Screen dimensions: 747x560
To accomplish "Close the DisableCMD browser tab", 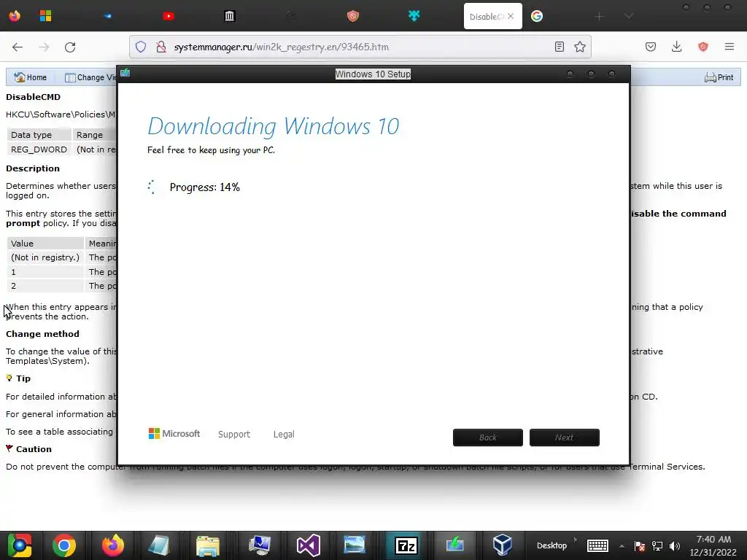I will (x=511, y=16).
